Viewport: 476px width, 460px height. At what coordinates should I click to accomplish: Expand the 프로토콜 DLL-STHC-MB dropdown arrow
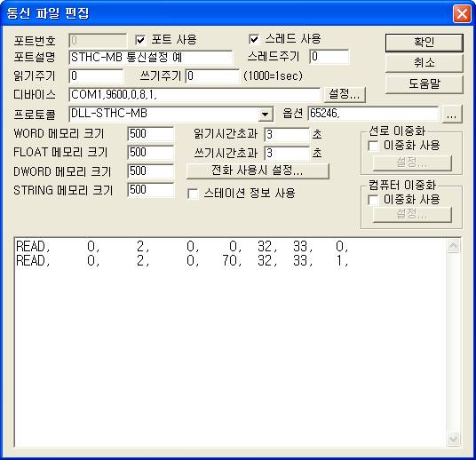(x=265, y=115)
